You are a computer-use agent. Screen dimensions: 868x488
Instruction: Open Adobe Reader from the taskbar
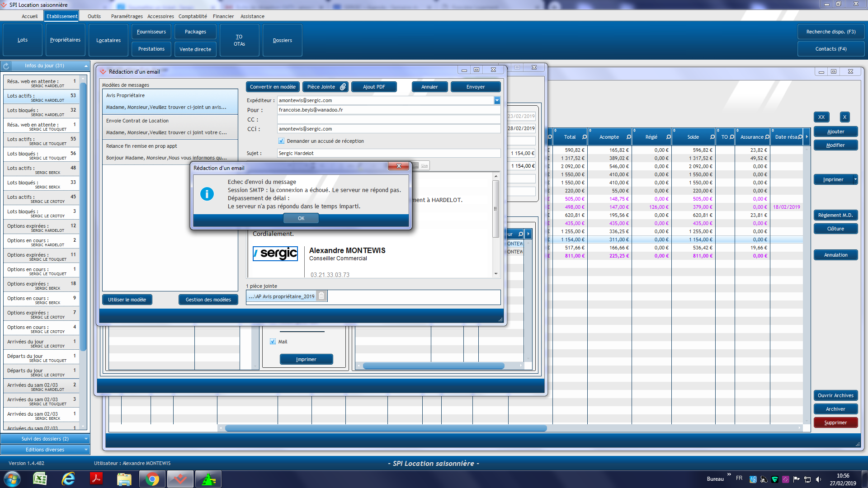96,479
